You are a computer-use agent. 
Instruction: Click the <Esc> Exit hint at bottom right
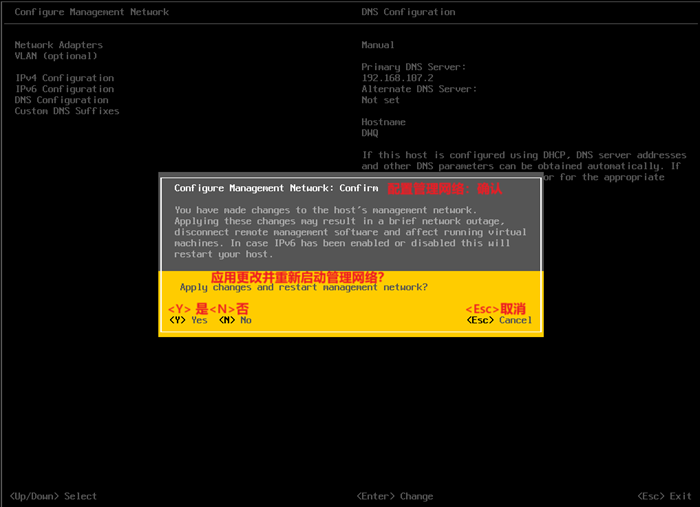(664, 496)
